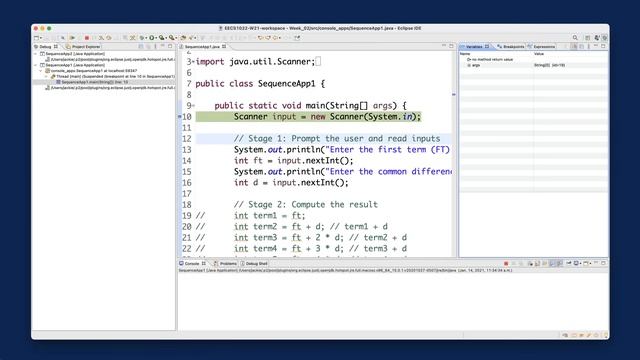The width and height of the screenshot is (640, 360).
Task: Maximize the Variables view panel
Action: pos(603,46)
